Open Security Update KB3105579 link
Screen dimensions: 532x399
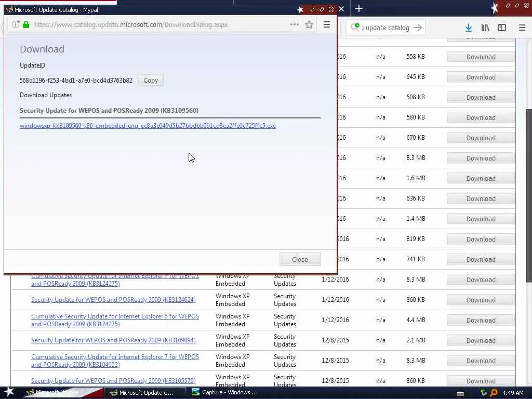point(113,381)
